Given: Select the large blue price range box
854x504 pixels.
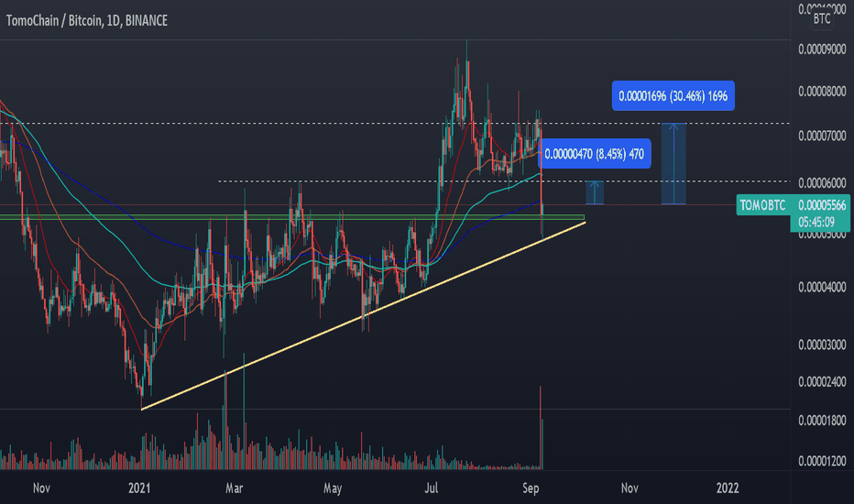Looking at the screenshot, I should click(673, 164).
